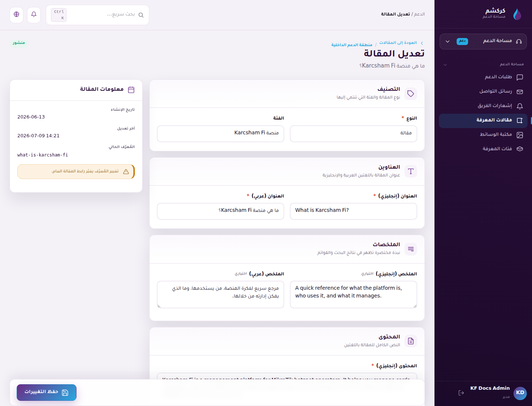
Task: Open رسائل التواصل in sidebar
Action: (x=483, y=92)
